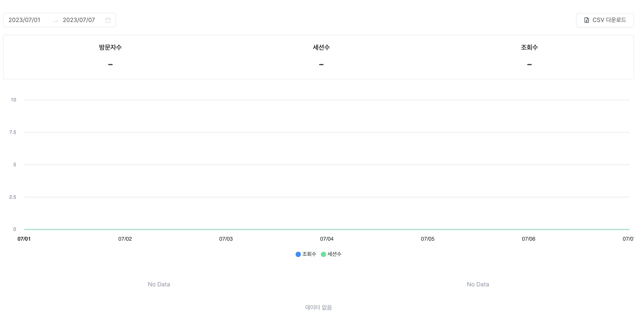Edit the end date 2023/07/07 field
The width and height of the screenshot is (644, 328).
pyautogui.click(x=79, y=20)
